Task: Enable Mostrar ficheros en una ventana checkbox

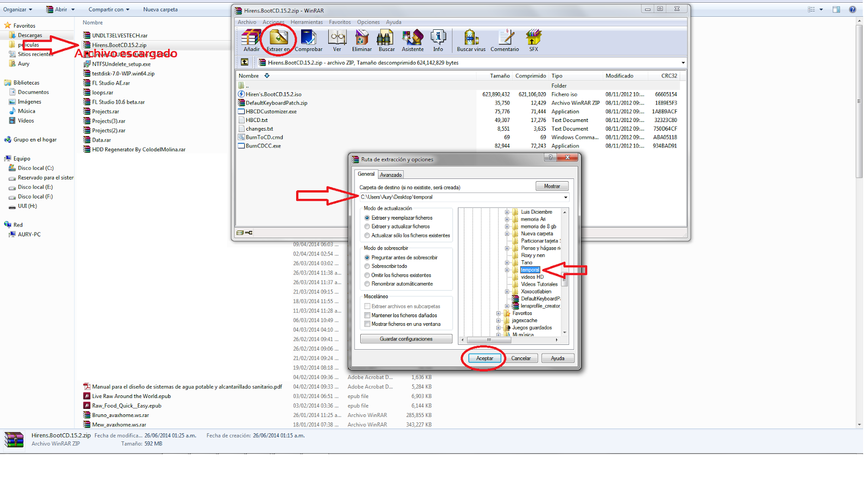Action: (367, 324)
